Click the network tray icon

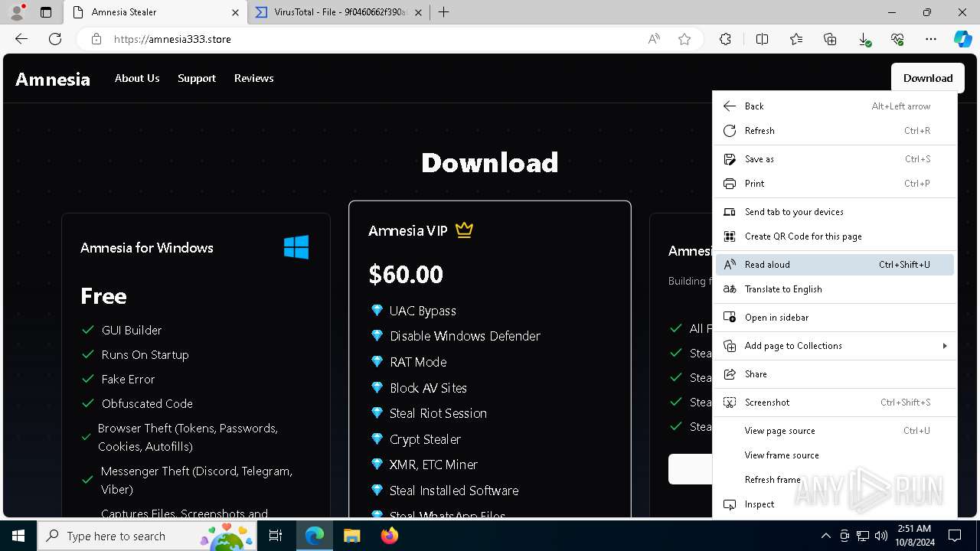coord(863,536)
